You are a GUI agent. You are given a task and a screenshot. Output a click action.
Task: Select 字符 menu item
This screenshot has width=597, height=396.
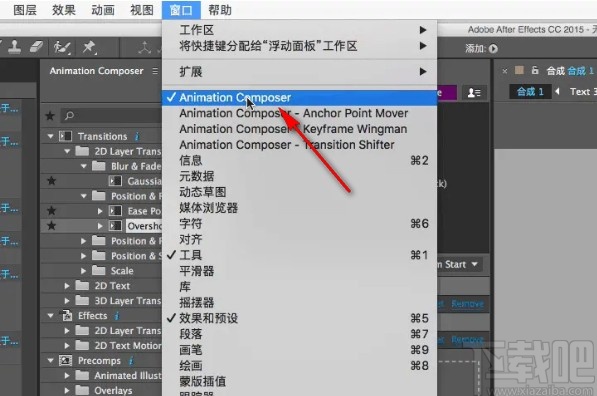tap(300, 224)
